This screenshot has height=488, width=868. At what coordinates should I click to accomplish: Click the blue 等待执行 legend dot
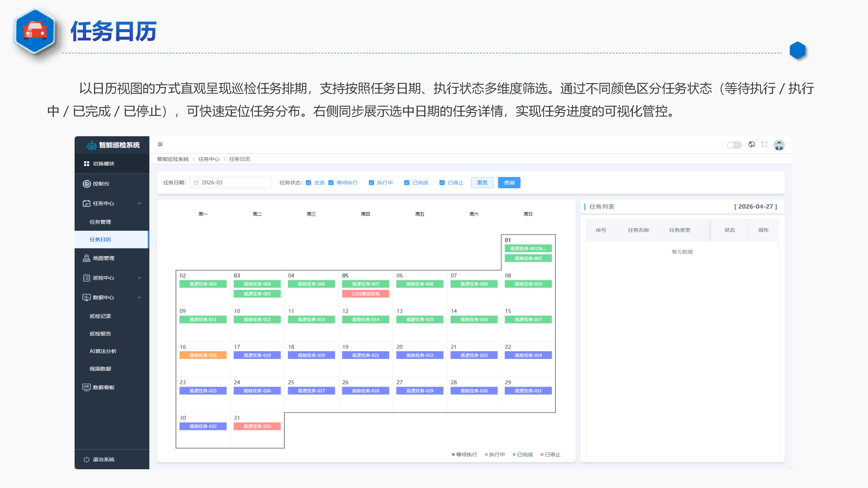[x=453, y=455]
